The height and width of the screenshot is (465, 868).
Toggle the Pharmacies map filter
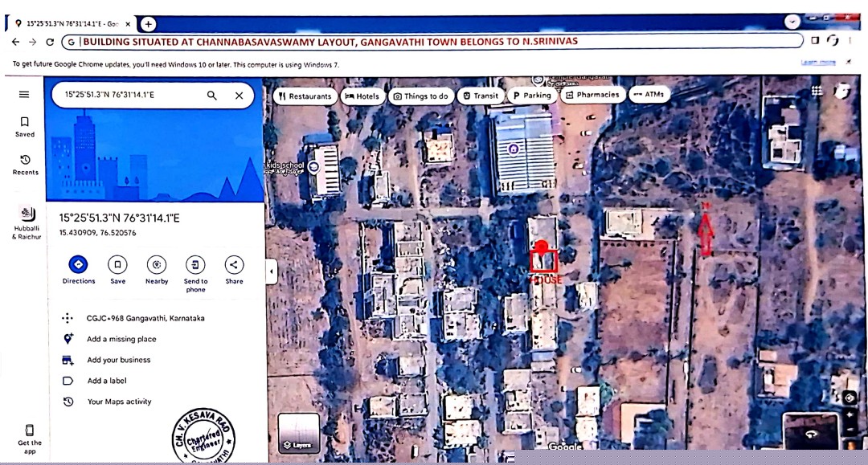point(593,95)
